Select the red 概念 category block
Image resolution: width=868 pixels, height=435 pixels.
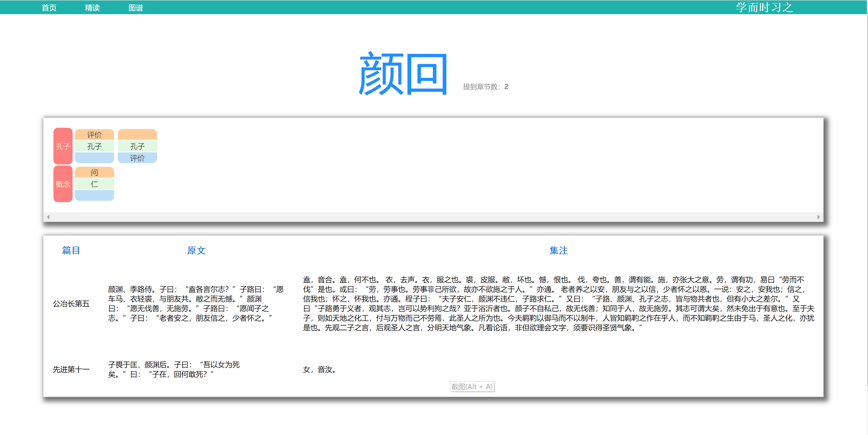pos(63,184)
